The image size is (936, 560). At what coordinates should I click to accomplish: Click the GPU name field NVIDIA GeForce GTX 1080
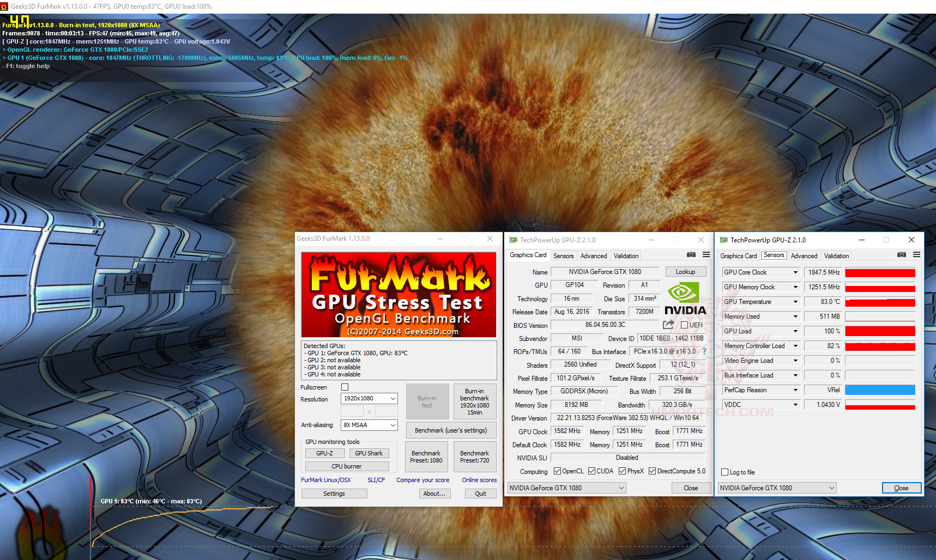pyautogui.click(x=605, y=272)
